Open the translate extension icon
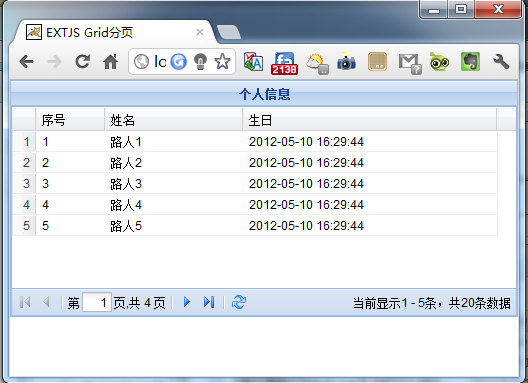The height and width of the screenshot is (383, 528). pyautogui.click(x=254, y=62)
